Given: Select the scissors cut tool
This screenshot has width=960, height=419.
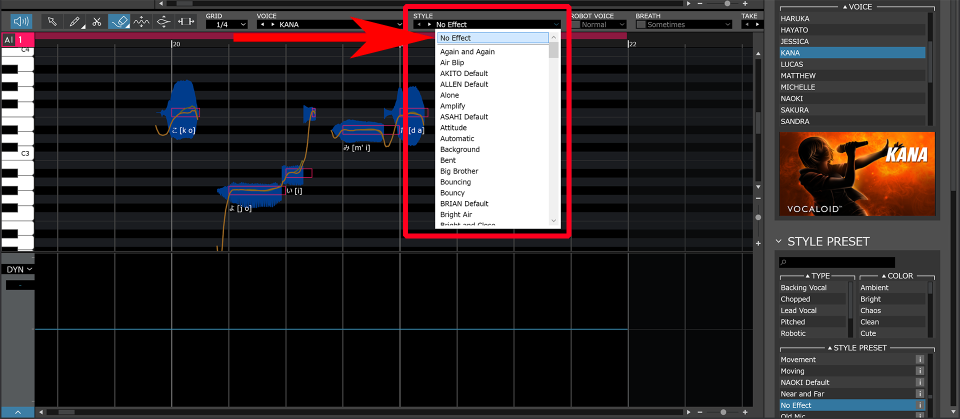Looking at the screenshot, I should point(97,21).
